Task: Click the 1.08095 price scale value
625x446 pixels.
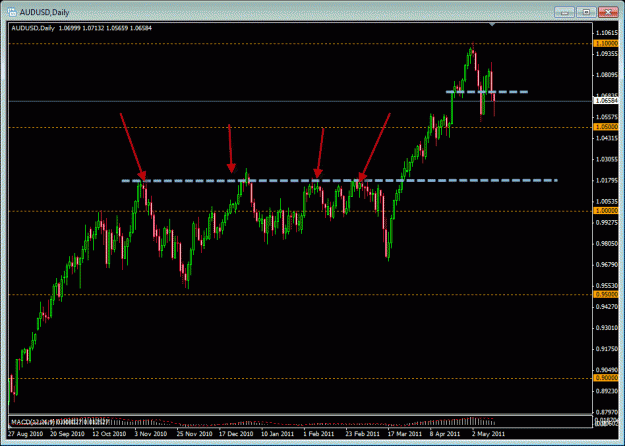Action: click(x=607, y=75)
